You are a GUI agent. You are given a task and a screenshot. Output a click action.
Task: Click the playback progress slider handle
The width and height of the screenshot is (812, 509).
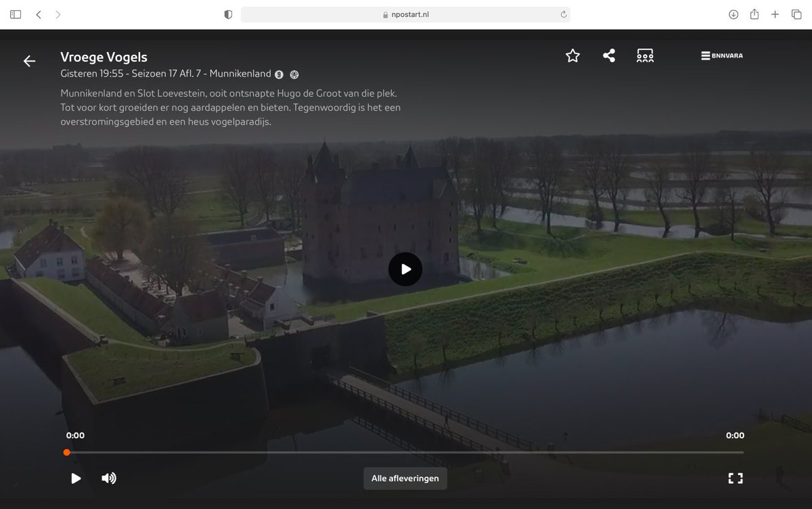click(66, 451)
